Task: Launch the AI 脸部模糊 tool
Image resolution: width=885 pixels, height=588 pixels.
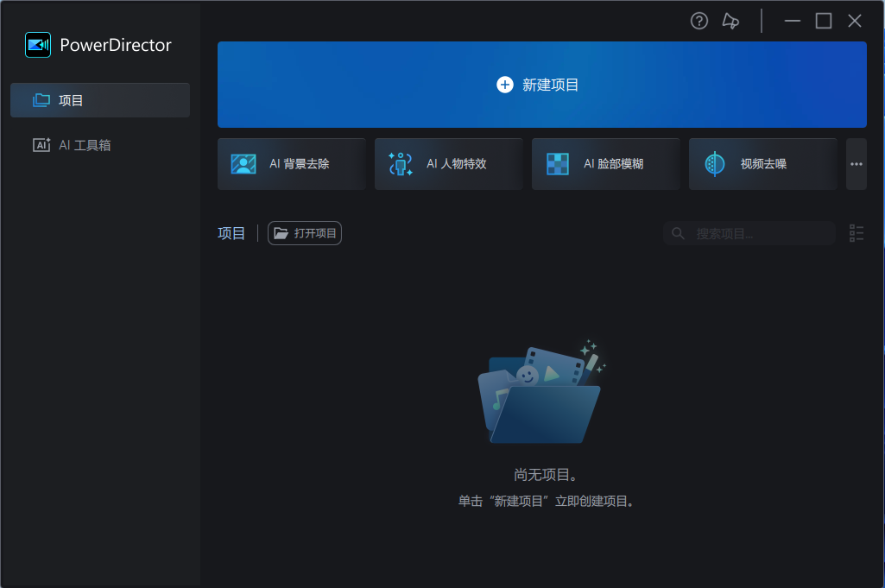Action: (x=605, y=164)
